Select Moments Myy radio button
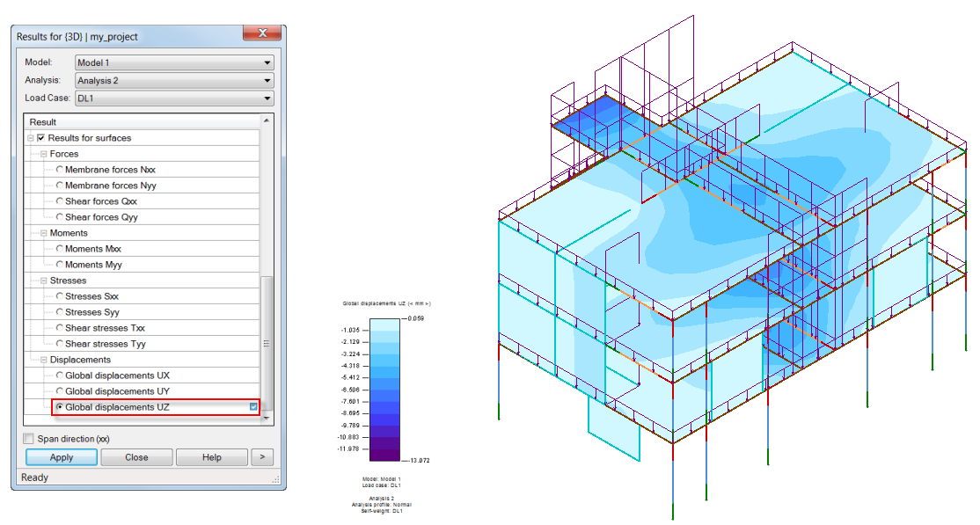This screenshot has height=525, width=980. point(59,265)
